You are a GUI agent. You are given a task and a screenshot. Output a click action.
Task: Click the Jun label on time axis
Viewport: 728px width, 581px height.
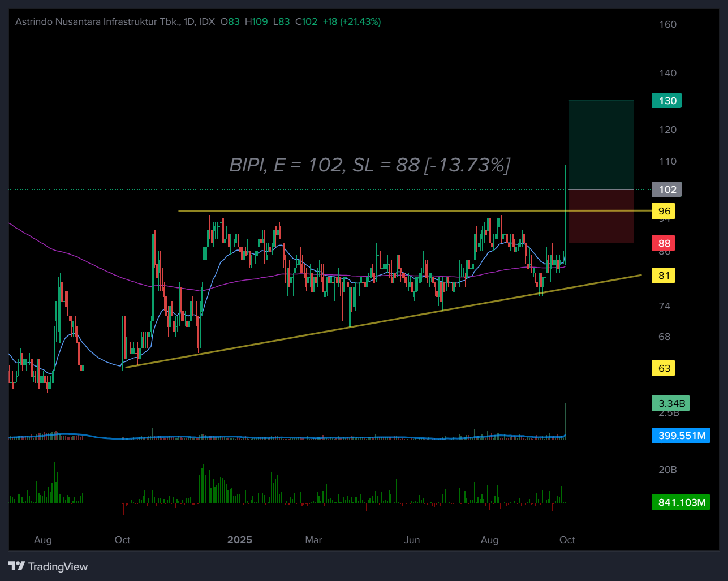pyautogui.click(x=412, y=540)
